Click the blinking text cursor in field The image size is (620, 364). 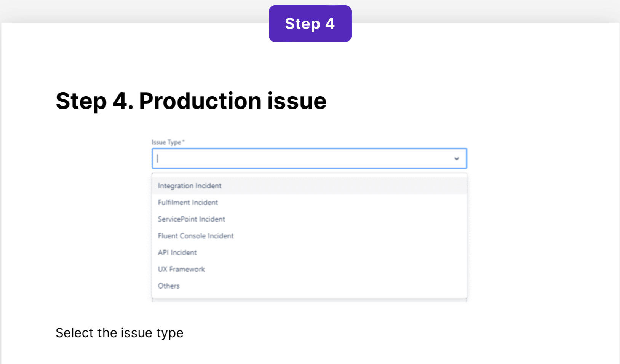click(x=157, y=159)
